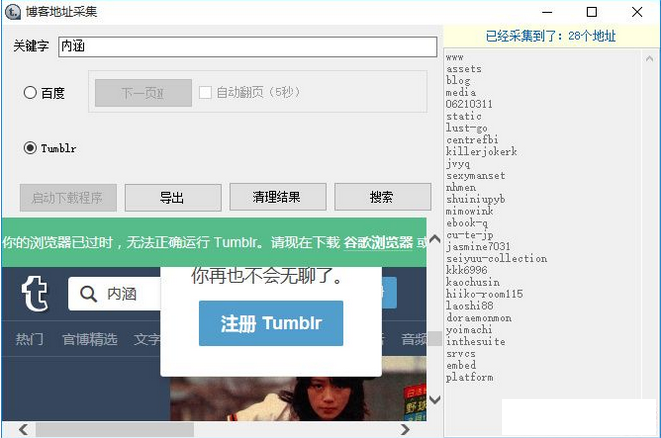Click the browser scroll down arrow

434,400
